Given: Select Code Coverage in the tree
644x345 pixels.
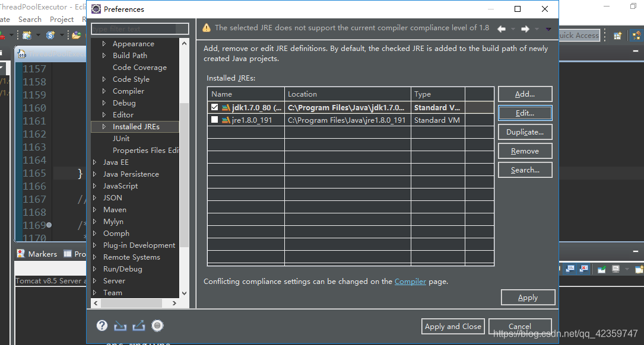Looking at the screenshot, I should [139, 67].
